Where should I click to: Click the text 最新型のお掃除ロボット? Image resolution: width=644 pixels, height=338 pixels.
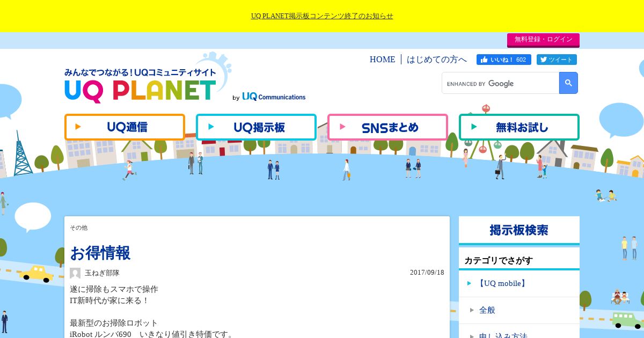(x=114, y=323)
